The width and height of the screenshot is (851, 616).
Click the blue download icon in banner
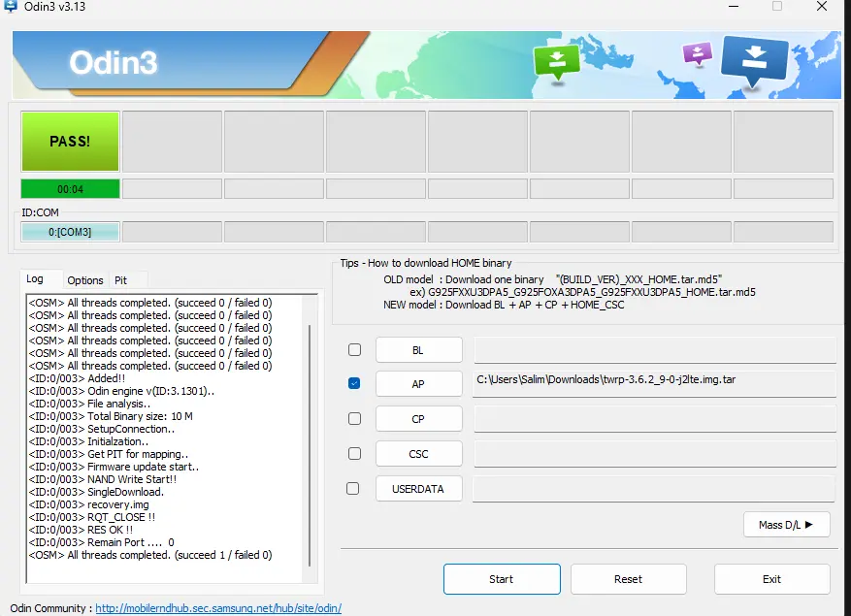click(754, 60)
